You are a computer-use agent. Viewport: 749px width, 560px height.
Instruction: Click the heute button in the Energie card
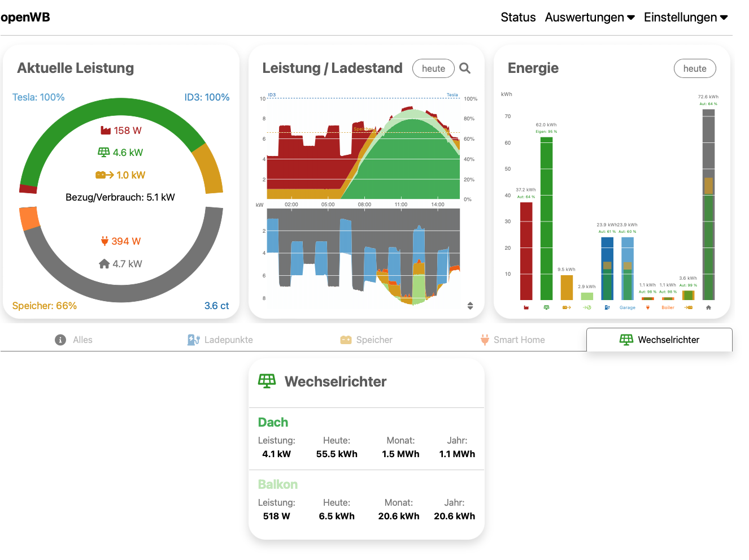[x=695, y=68]
